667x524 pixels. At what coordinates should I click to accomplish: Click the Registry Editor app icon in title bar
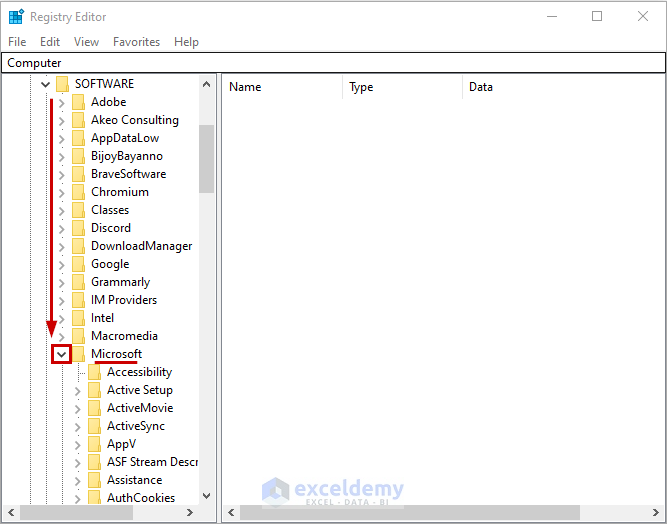point(16,17)
